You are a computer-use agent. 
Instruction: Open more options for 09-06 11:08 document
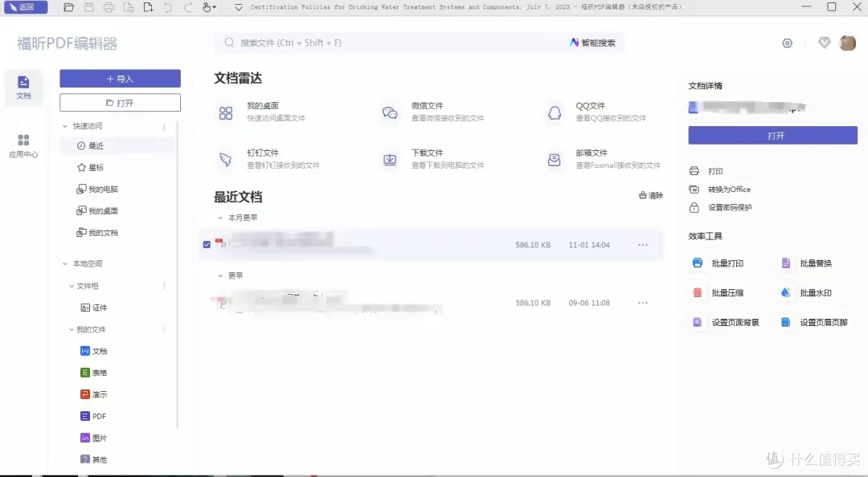(643, 303)
